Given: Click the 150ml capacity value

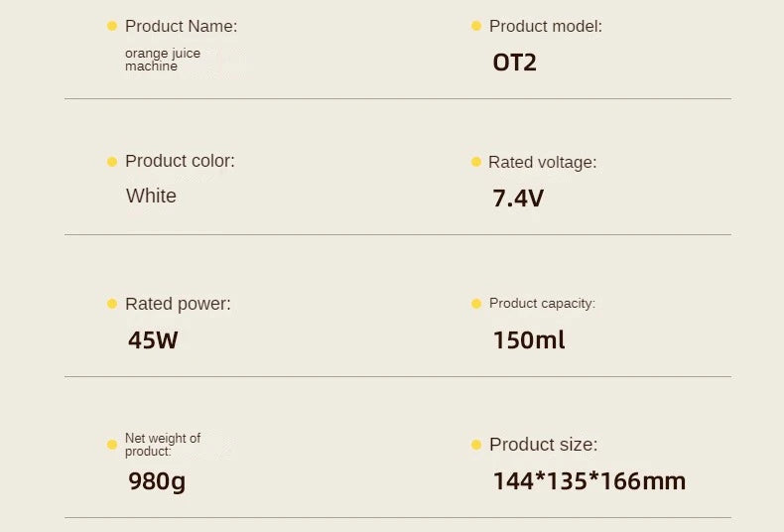Looking at the screenshot, I should [529, 340].
